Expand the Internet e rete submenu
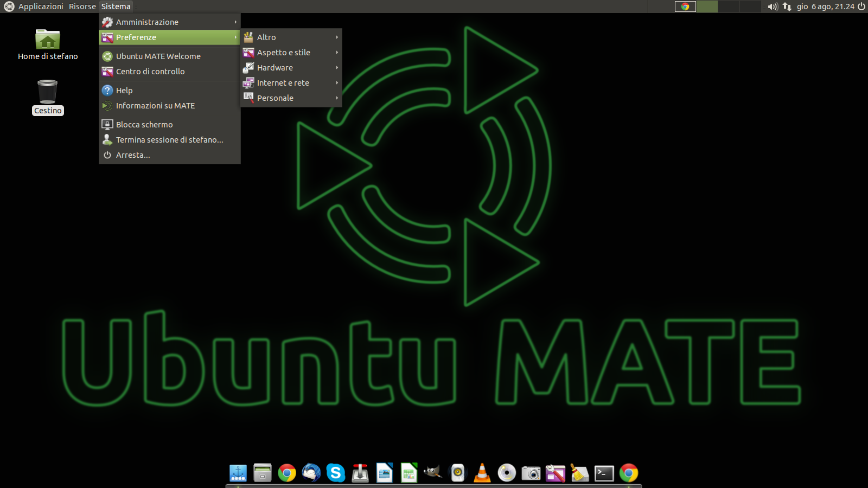The width and height of the screenshot is (868, 488). click(291, 83)
